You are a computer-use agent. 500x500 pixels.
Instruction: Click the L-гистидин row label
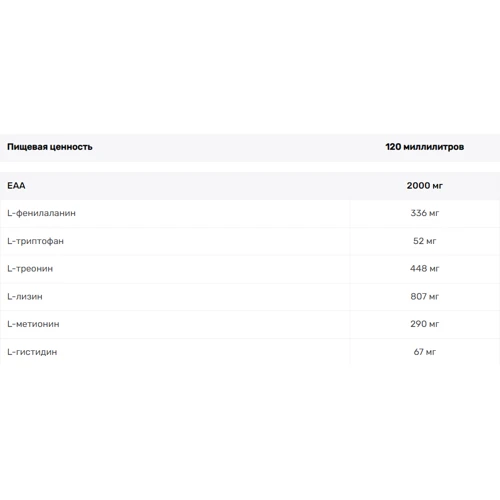(32, 352)
